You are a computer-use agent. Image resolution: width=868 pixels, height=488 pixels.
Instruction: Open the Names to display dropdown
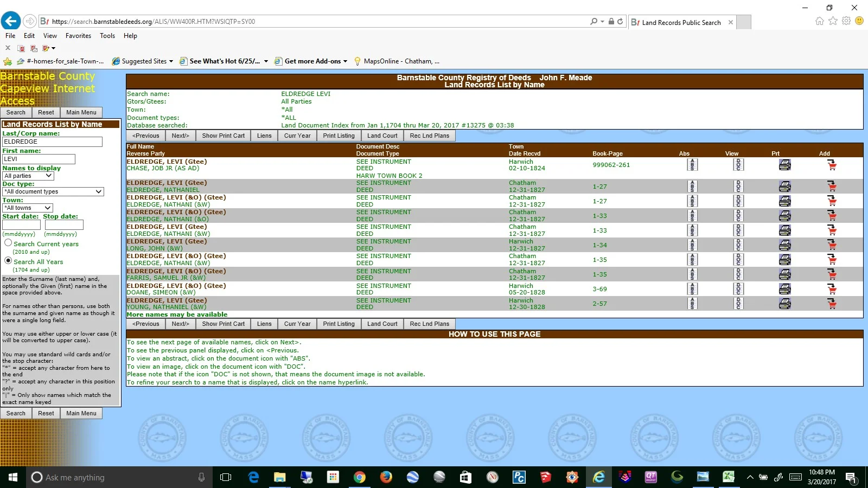[27, 175]
